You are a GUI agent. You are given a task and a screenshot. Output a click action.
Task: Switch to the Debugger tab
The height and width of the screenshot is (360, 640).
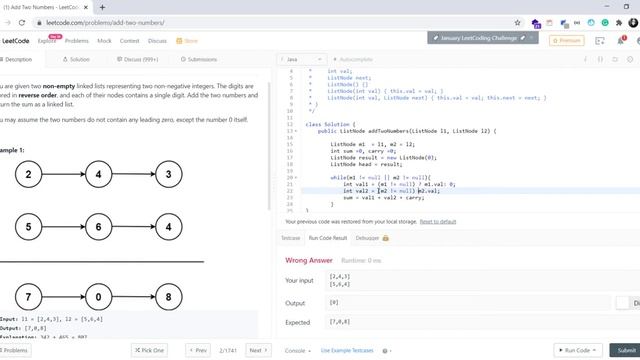point(372,238)
